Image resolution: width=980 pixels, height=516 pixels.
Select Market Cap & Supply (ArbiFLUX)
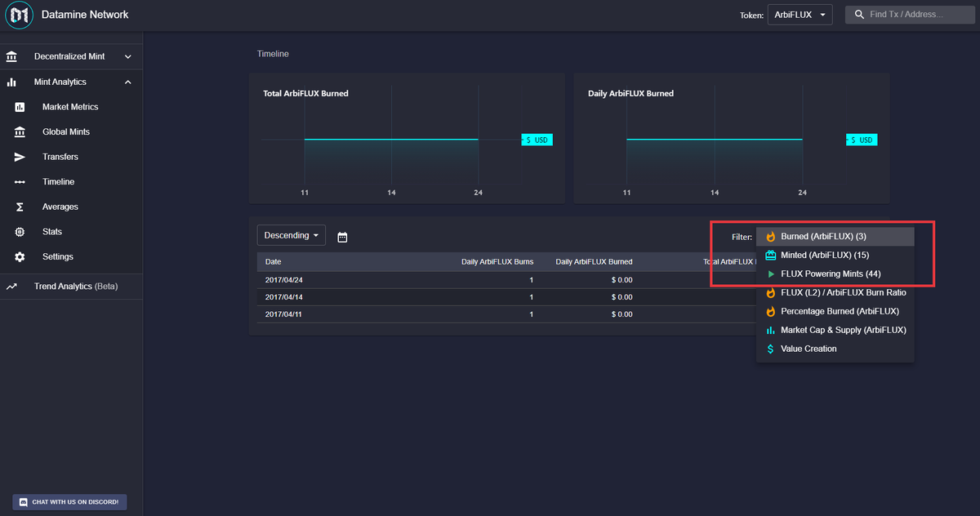[835, 330]
